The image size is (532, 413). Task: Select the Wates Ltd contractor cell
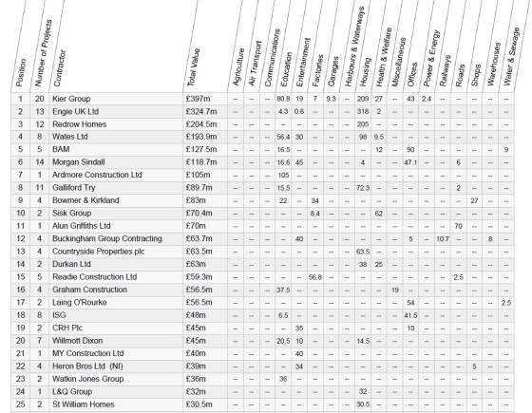[x=70, y=137]
